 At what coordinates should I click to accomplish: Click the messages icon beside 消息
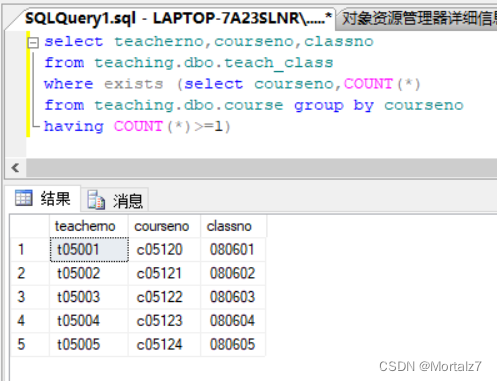coord(96,200)
